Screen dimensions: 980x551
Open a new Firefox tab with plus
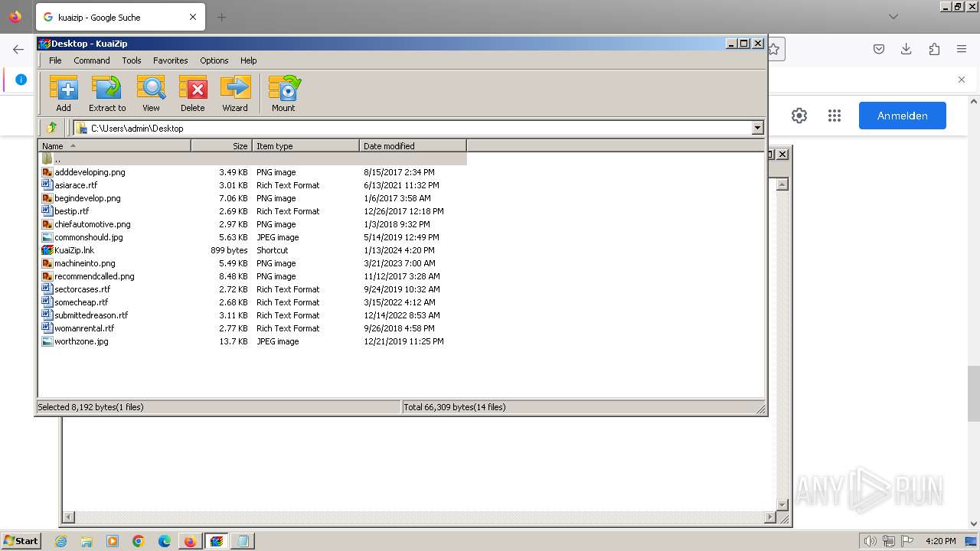221,17
